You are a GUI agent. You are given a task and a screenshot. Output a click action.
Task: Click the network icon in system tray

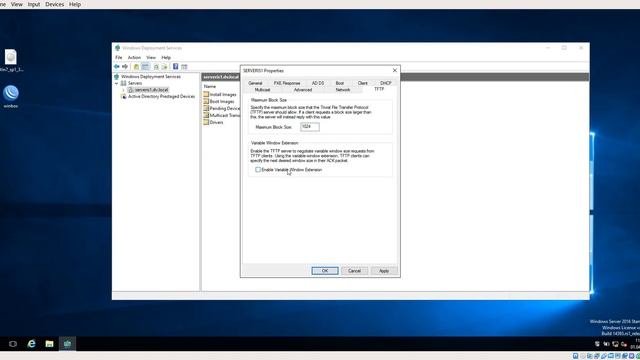(615, 344)
